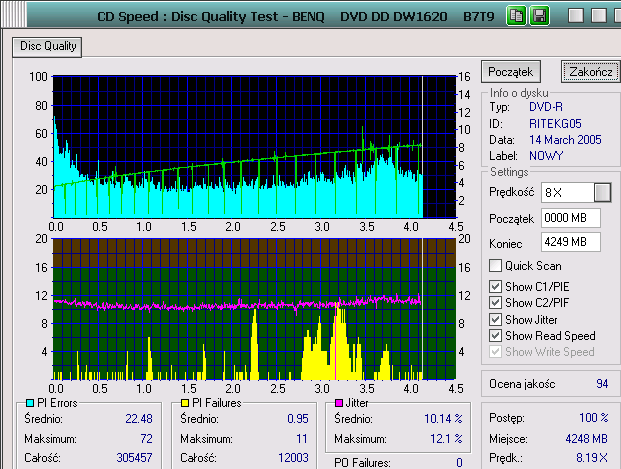Click the Jitter average 10.14 %
Image resolution: width=621 pixels, height=469 pixels.
[x=443, y=419]
